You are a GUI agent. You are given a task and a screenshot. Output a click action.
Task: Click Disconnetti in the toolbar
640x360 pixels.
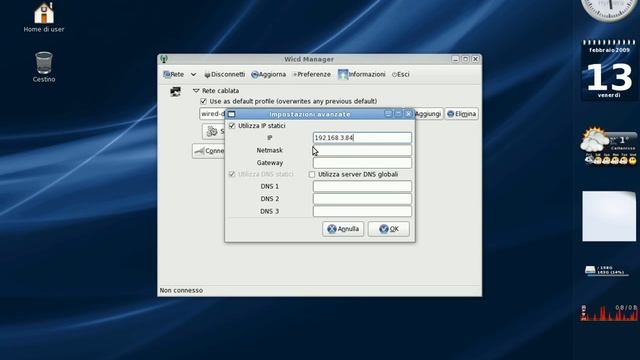click(224, 74)
